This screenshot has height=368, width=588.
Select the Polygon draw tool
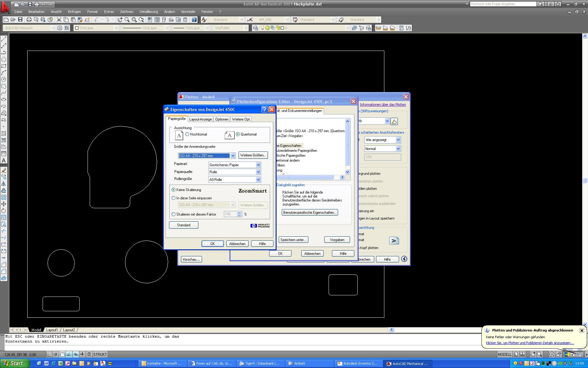pos(4,59)
